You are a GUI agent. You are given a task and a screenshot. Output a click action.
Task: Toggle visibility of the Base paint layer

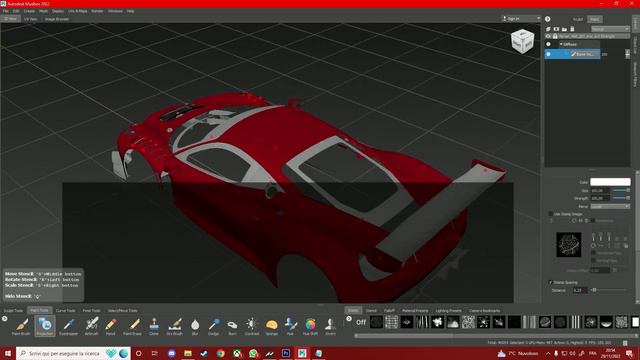[x=549, y=54]
